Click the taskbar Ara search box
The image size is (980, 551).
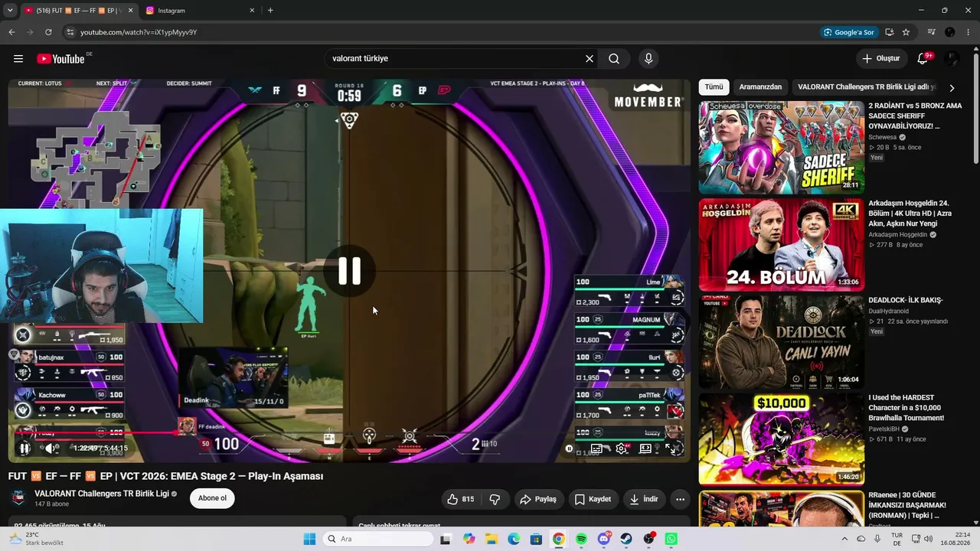coord(378,539)
